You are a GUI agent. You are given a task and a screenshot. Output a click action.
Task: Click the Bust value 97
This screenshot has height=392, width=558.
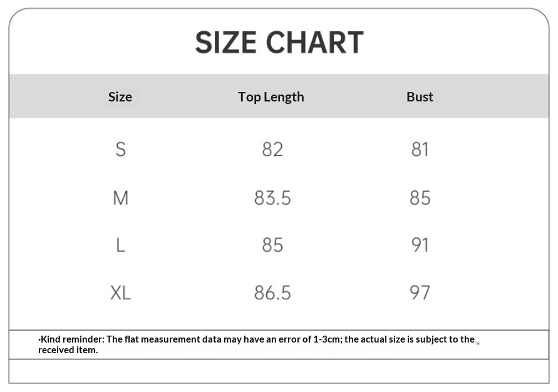(420, 292)
